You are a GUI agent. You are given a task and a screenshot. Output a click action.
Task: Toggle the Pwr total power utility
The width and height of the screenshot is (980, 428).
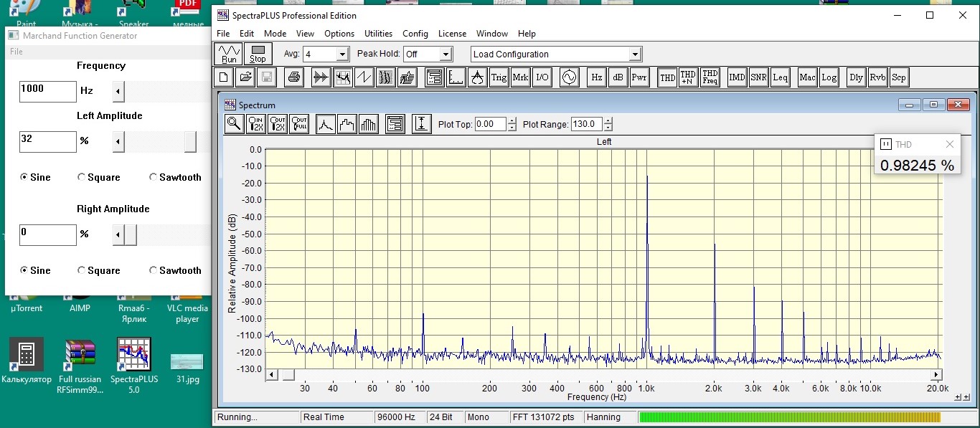tap(639, 77)
